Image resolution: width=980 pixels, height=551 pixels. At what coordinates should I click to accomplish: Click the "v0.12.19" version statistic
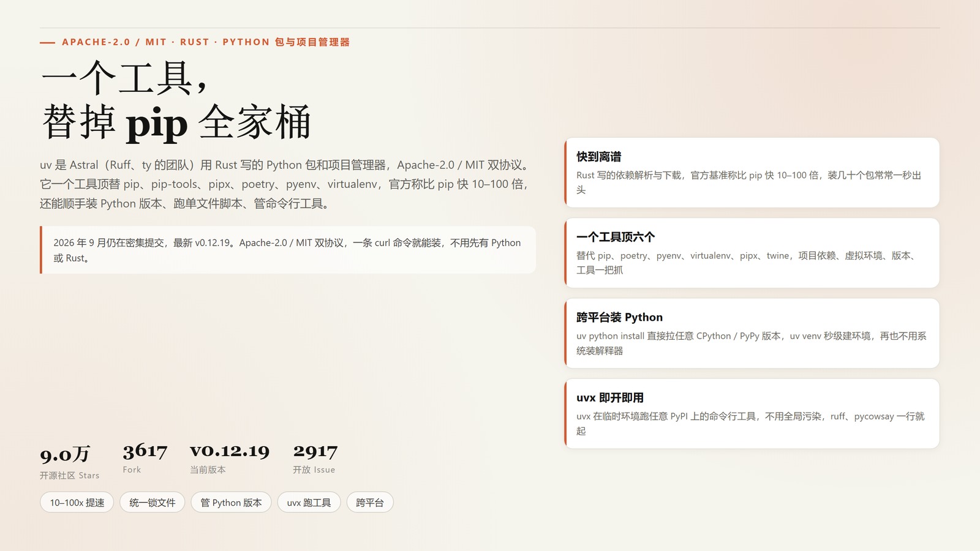click(x=230, y=451)
